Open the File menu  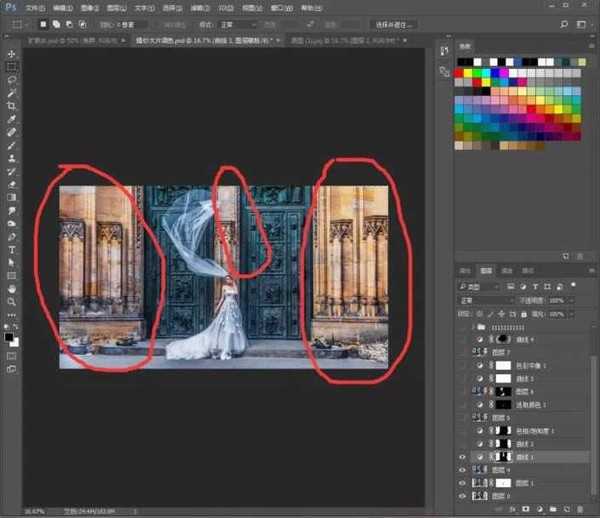coord(35,6)
